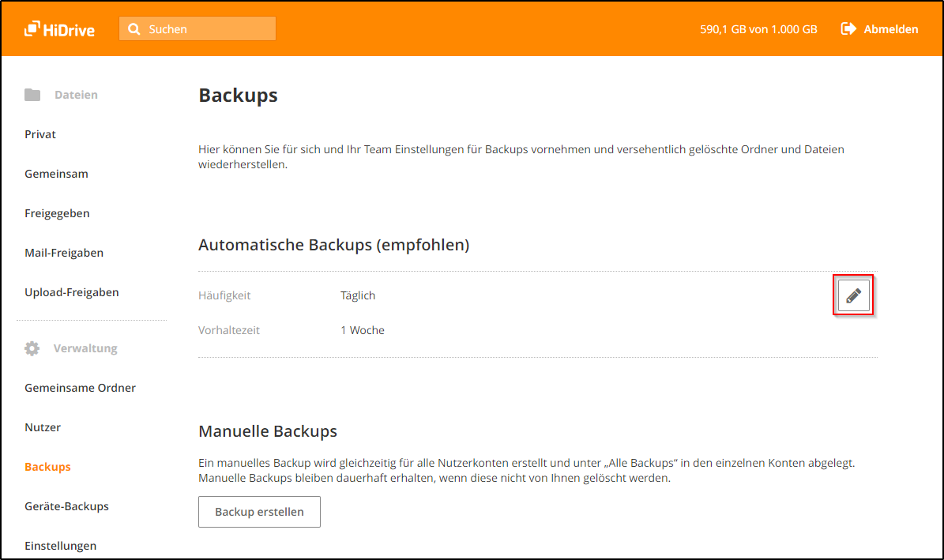
Task: Open Nutzer in sidebar
Action: click(x=43, y=427)
